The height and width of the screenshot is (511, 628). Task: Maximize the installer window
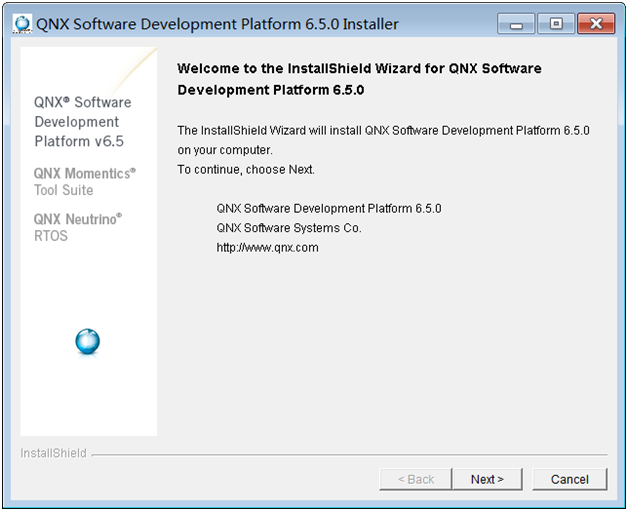[556, 24]
